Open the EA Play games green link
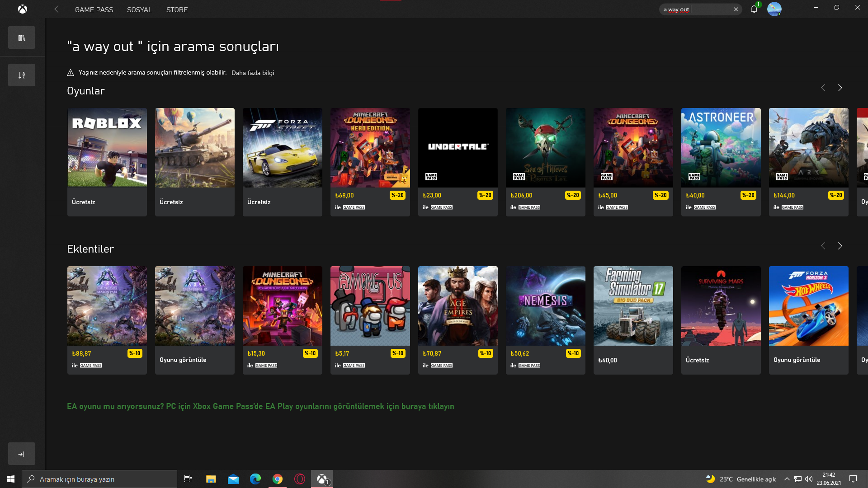The width and height of the screenshot is (868, 488). [x=260, y=406]
